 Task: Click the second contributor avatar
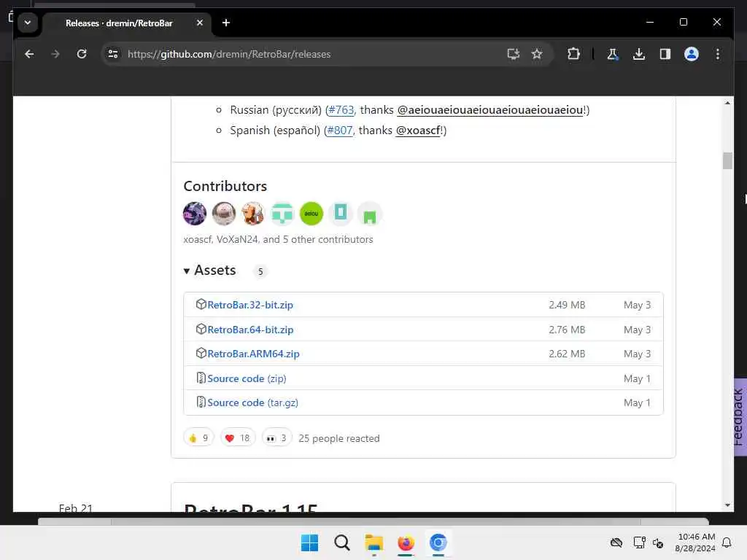click(x=224, y=214)
